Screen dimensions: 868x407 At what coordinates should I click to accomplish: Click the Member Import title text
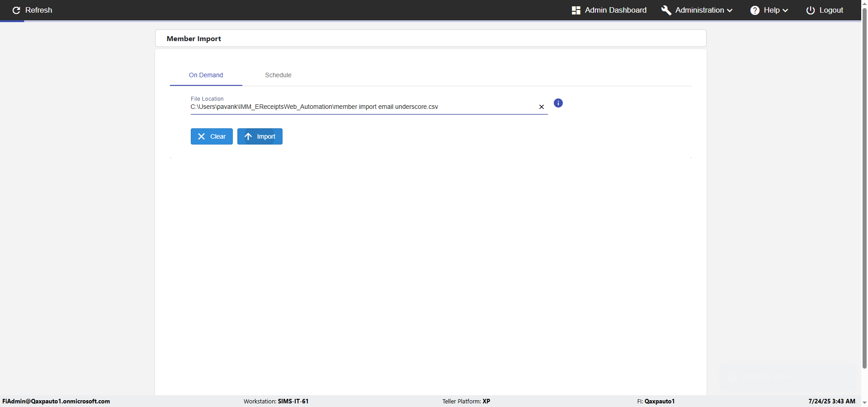coord(194,39)
